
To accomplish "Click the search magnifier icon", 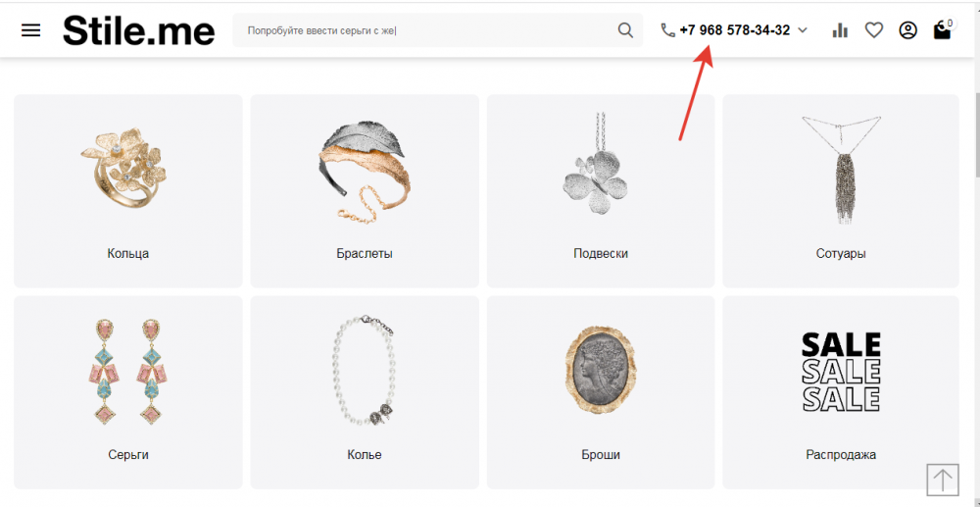I will point(625,30).
